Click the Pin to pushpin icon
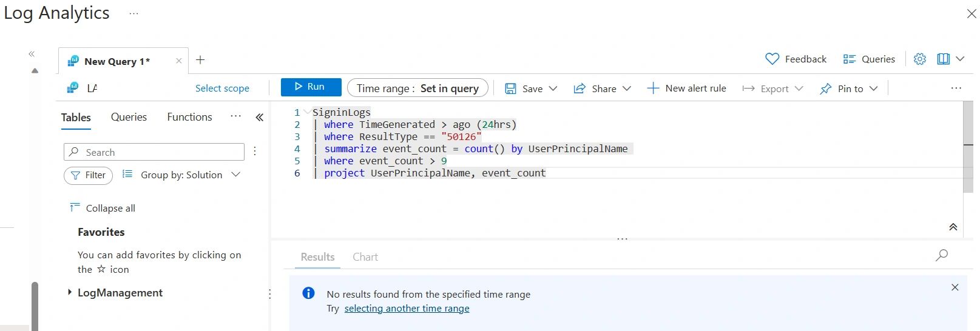980x331 pixels. pyautogui.click(x=825, y=89)
